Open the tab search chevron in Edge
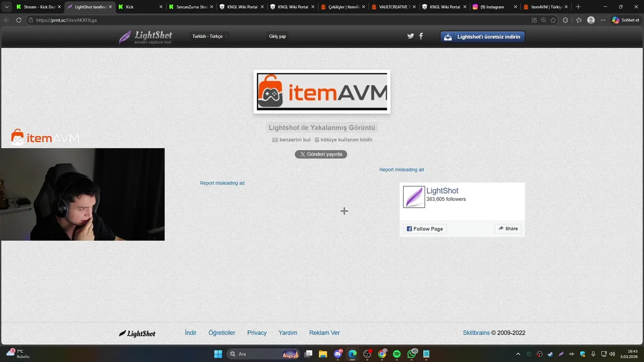Screen dimensions: 644x362 7,7
